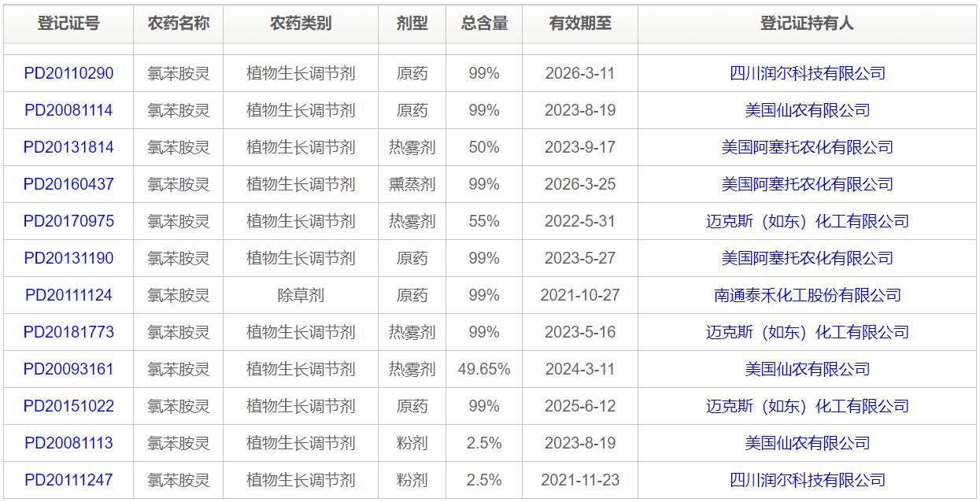Select the 49.65% content cell
Image resolution: width=980 pixels, height=502 pixels.
coord(484,369)
